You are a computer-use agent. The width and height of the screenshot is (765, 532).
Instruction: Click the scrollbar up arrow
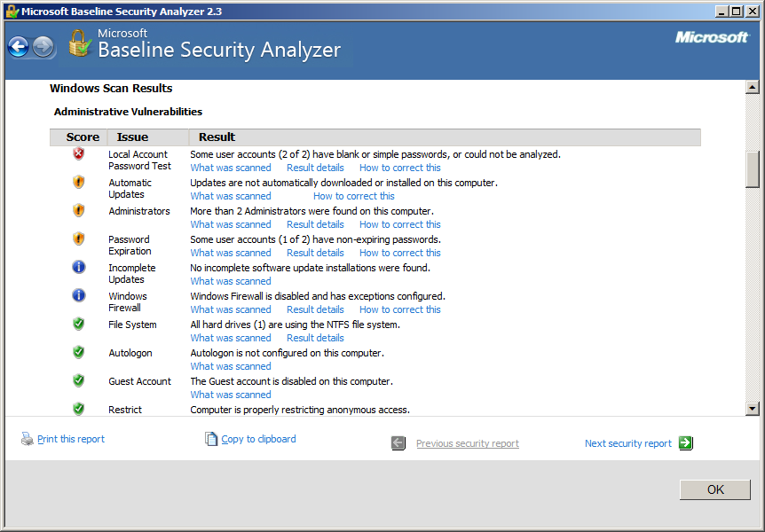753,87
